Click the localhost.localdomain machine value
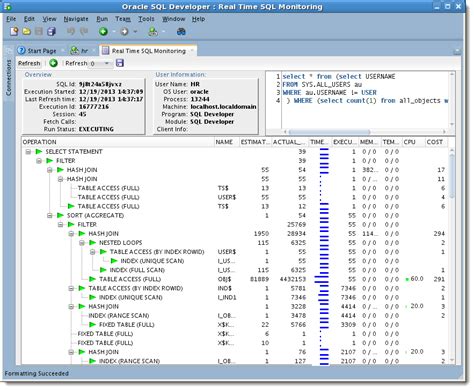This screenshot has width=474, height=390. pyautogui.click(x=223, y=107)
